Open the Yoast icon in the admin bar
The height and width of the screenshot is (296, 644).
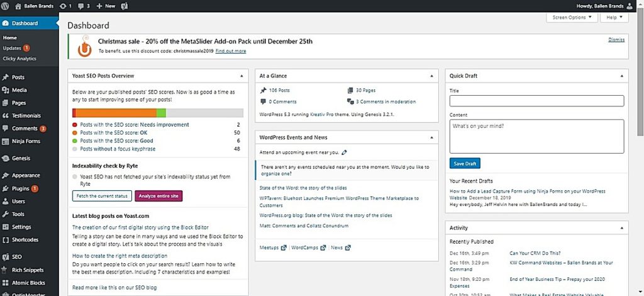pyautogui.click(x=125, y=6)
